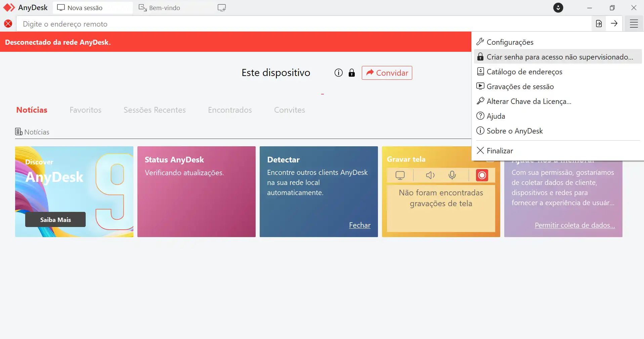The width and height of the screenshot is (644, 339).
Task: Open the dark round account dropdown icon
Action: coord(558,8)
